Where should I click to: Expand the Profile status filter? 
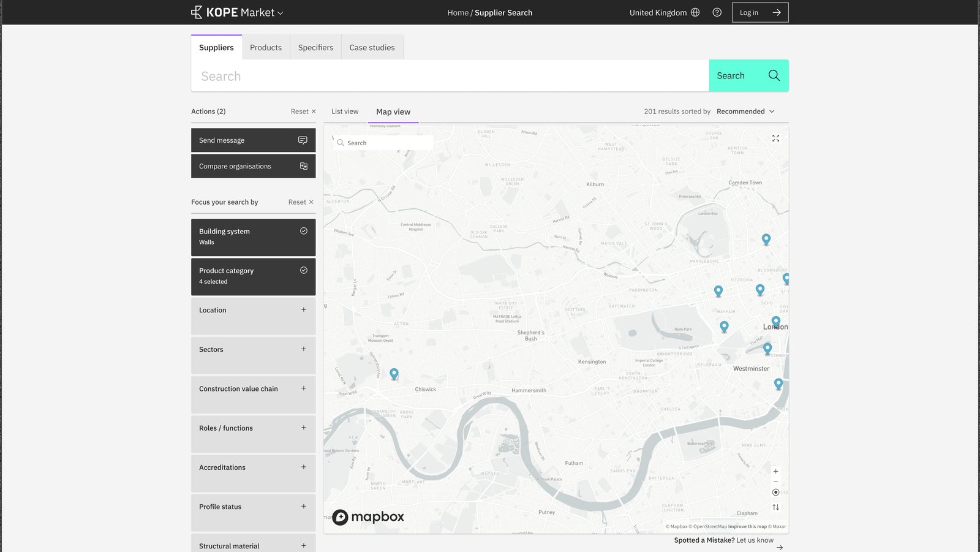point(253,513)
